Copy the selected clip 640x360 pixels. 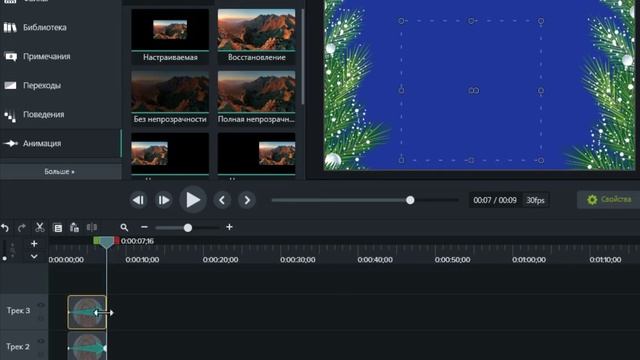[x=58, y=228]
